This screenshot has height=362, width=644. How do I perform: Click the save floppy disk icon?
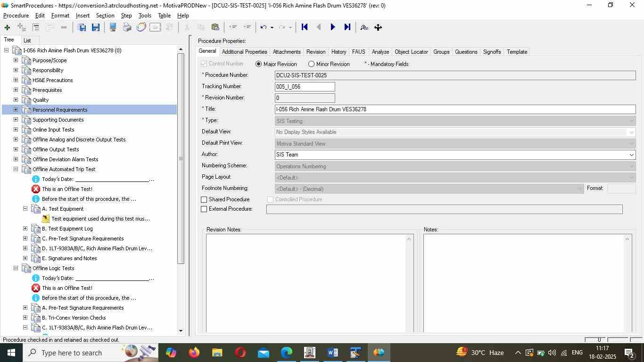96,27
